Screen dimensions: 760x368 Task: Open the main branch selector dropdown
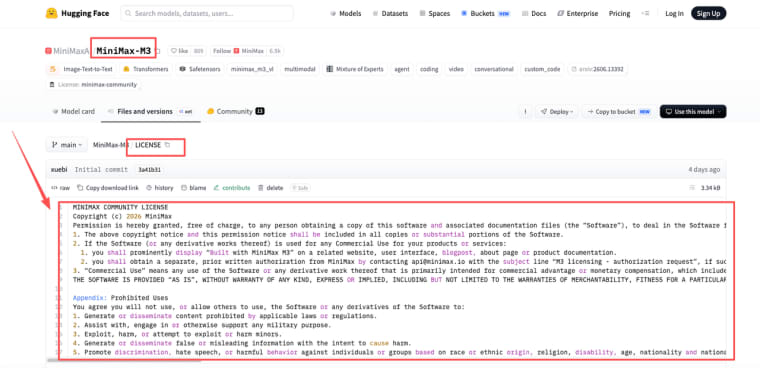pos(66,145)
